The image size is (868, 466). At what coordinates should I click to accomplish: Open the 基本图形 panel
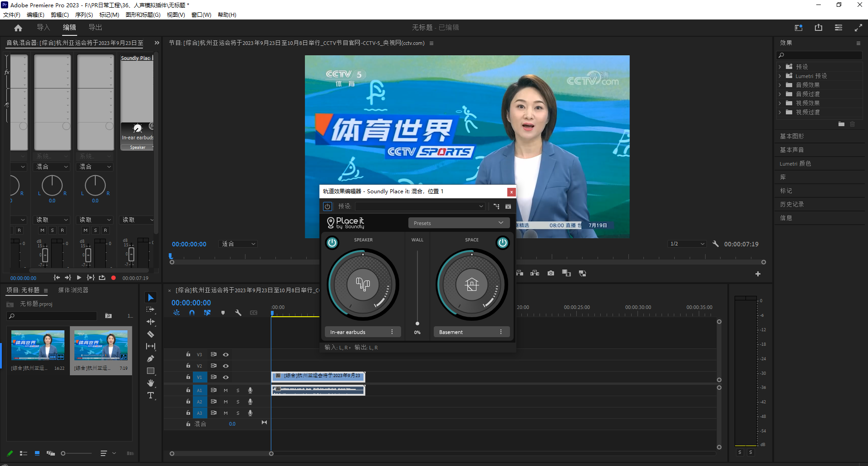[792, 136]
